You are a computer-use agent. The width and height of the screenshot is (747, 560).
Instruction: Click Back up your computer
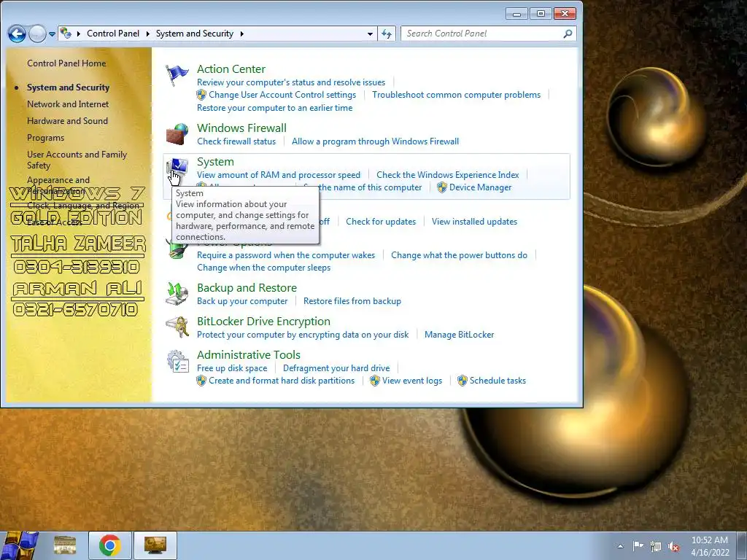(x=242, y=301)
